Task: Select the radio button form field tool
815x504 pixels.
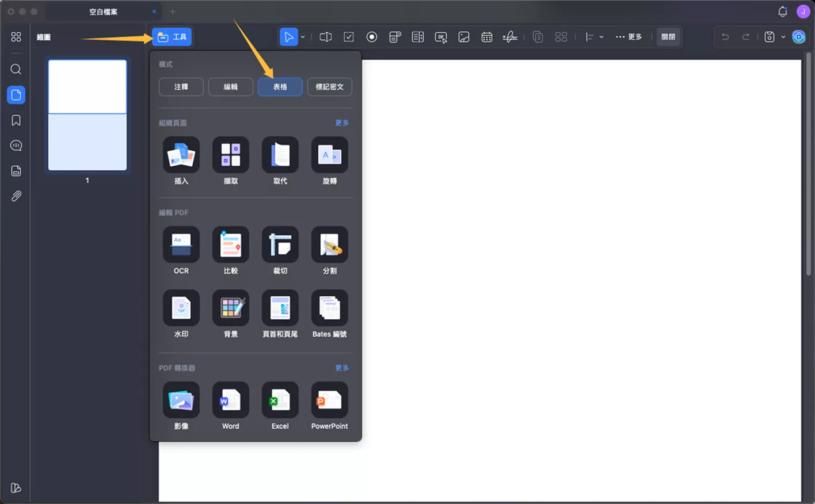Action: (x=372, y=37)
